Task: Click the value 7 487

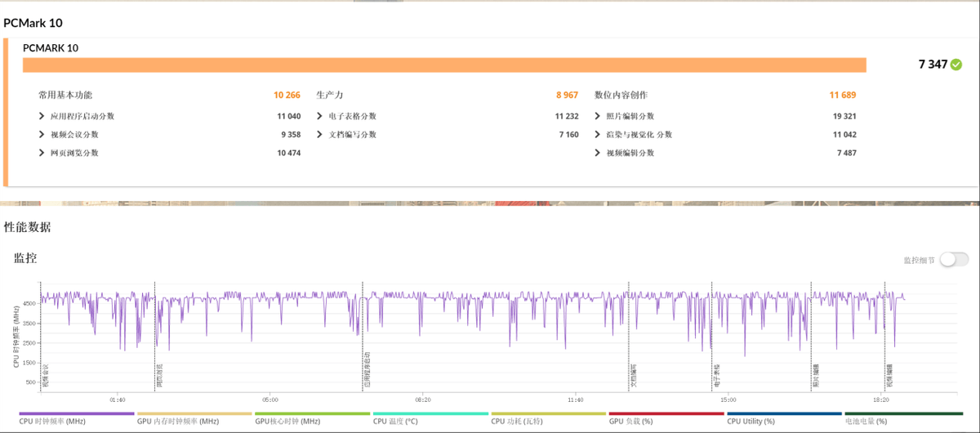Action: (x=846, y=153)
